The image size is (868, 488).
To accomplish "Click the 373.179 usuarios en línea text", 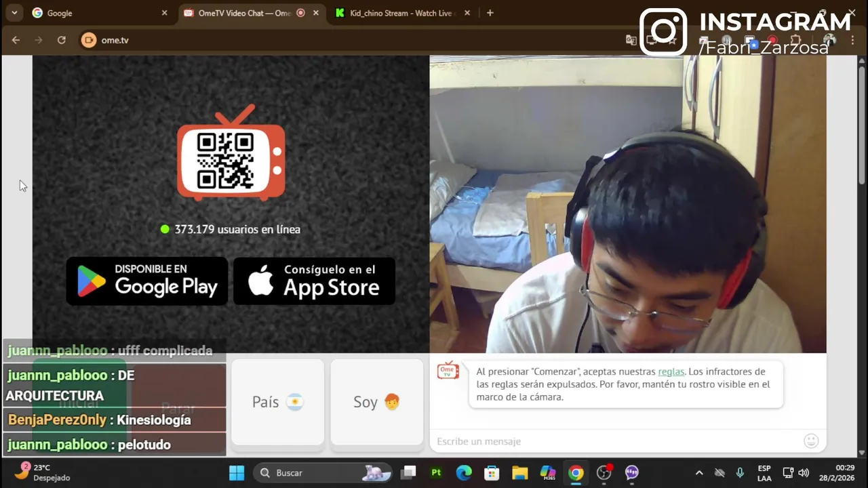I will [x=237, y=229].
